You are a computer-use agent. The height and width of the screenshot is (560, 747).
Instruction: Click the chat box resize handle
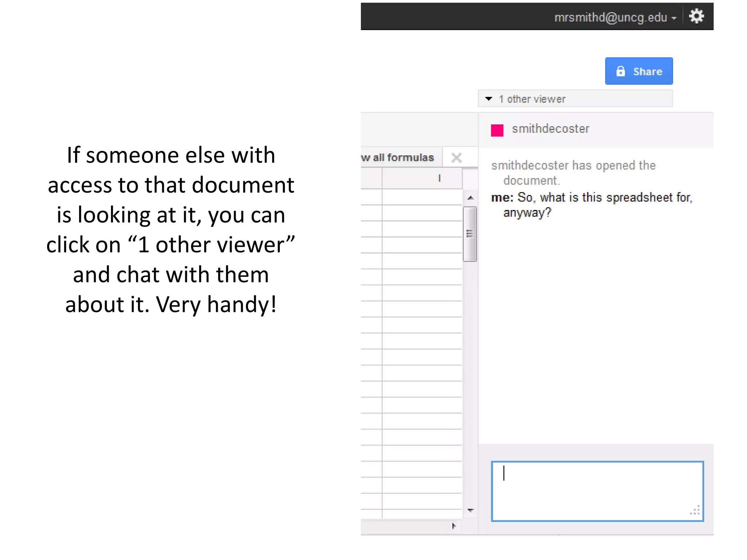tap(695, 510)
